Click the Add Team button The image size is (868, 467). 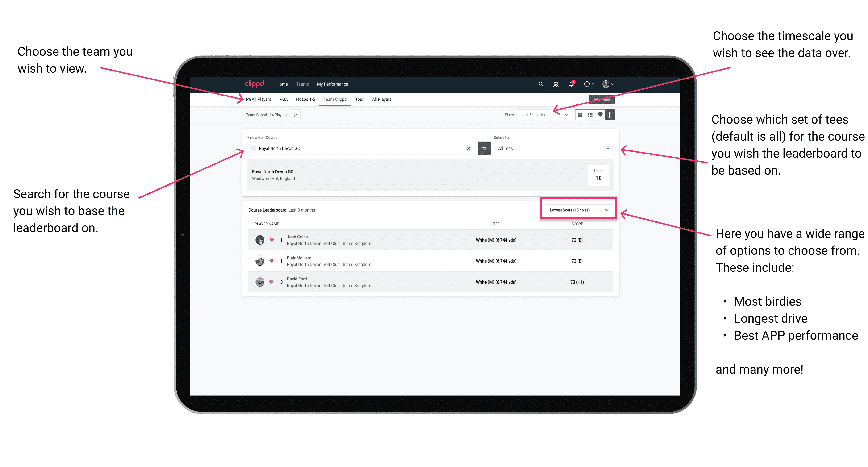600,99
